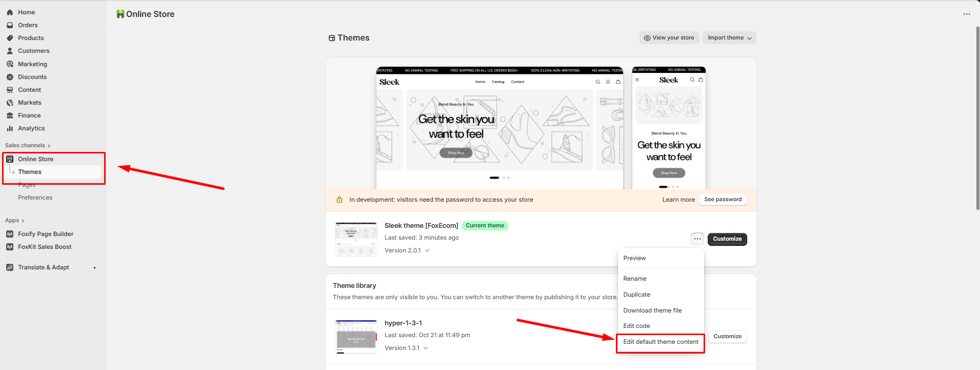Click the desktop theme preview image

pyautogui.click(x=499, y=128)
